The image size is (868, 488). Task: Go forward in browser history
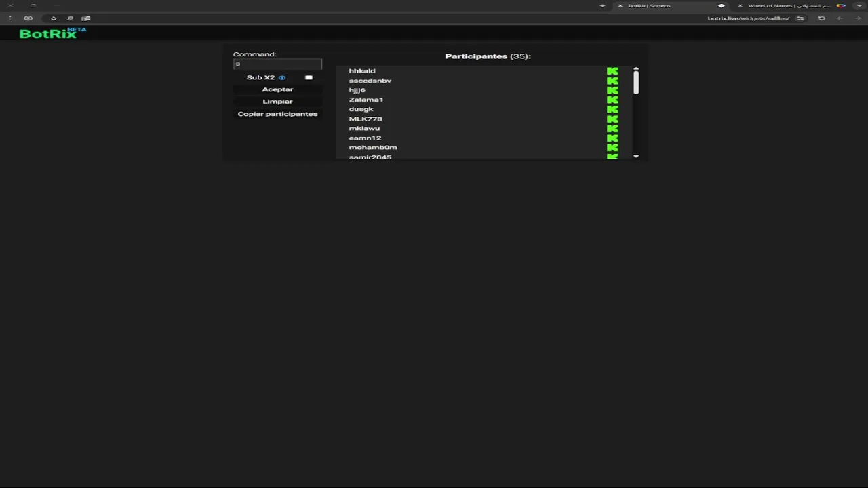856,18
